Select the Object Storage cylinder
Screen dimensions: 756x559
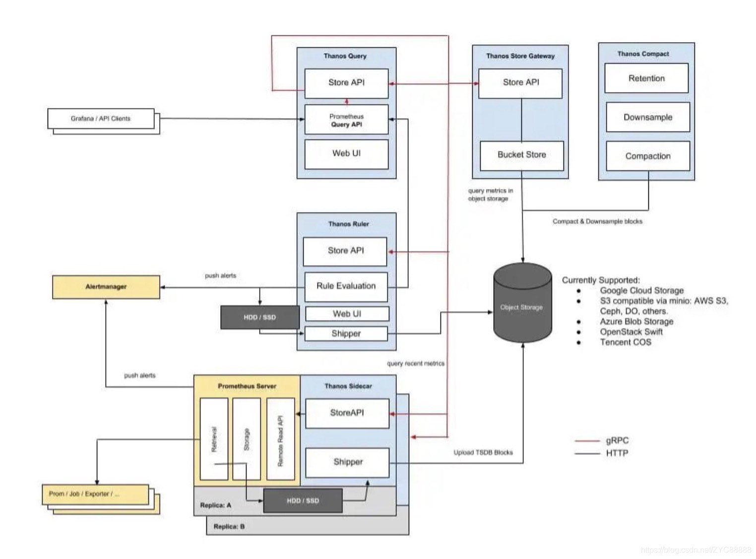coord(522,303)
